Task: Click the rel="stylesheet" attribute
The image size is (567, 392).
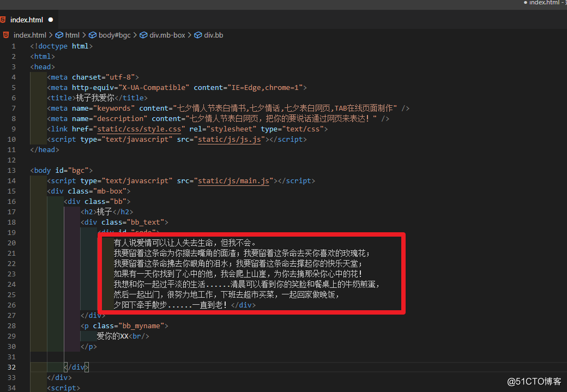Action: coord(223,129)
